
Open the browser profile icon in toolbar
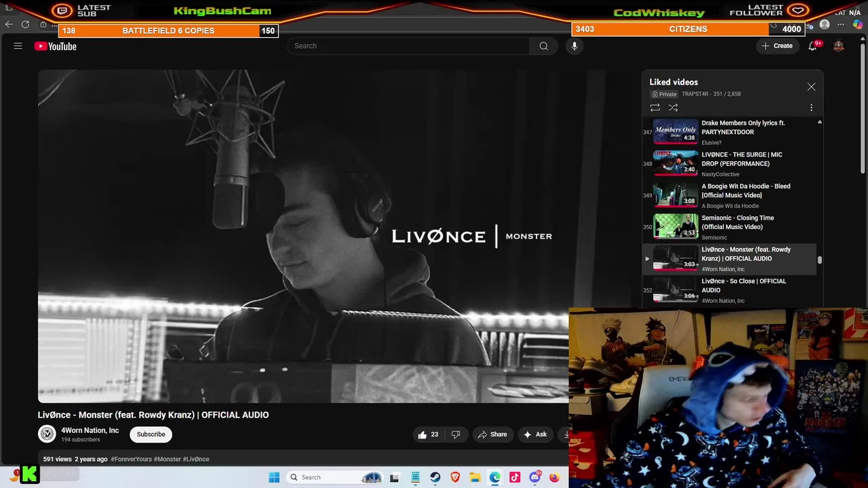pos(825,24)
